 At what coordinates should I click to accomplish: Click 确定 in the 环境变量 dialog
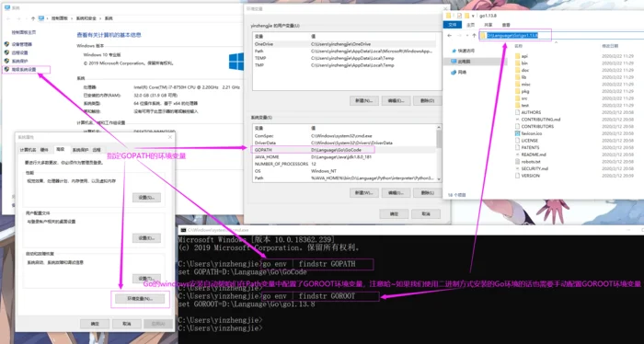pos(394,214)
